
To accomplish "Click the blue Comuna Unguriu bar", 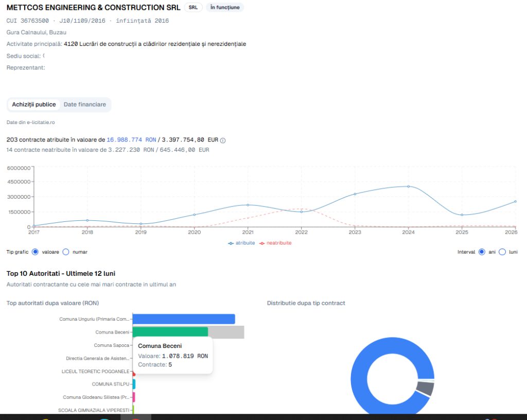I will click(184, 319).
